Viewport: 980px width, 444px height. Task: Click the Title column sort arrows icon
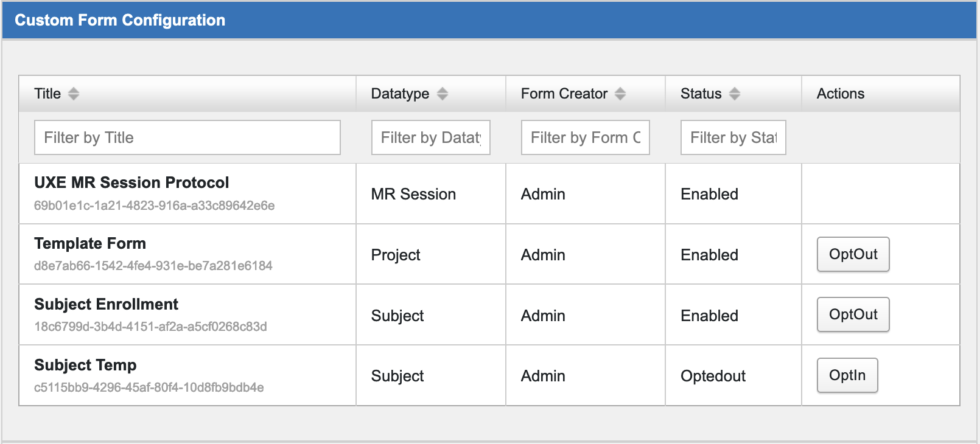74,94
